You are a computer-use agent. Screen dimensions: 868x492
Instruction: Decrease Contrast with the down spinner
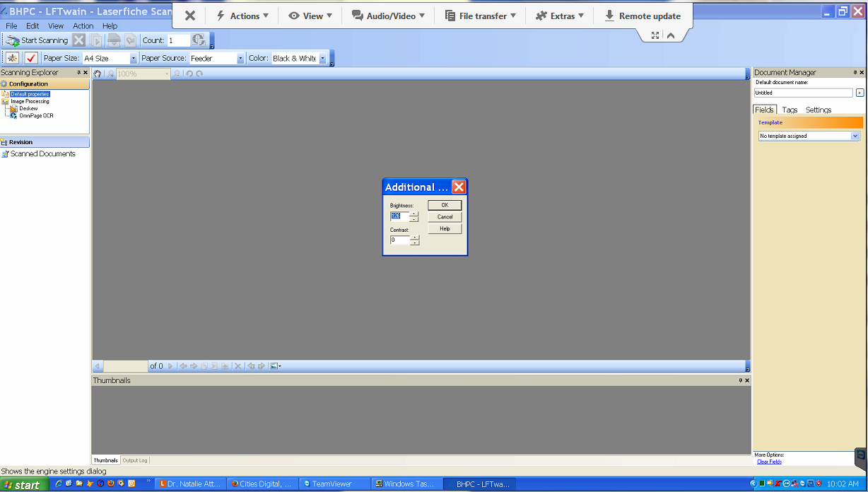[x=415, y=243]
